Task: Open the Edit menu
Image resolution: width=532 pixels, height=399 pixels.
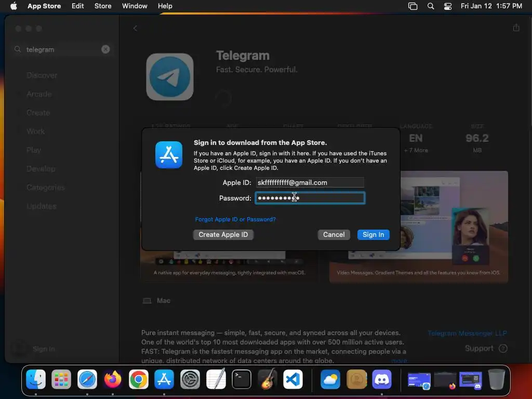Action: click(78, 6)
